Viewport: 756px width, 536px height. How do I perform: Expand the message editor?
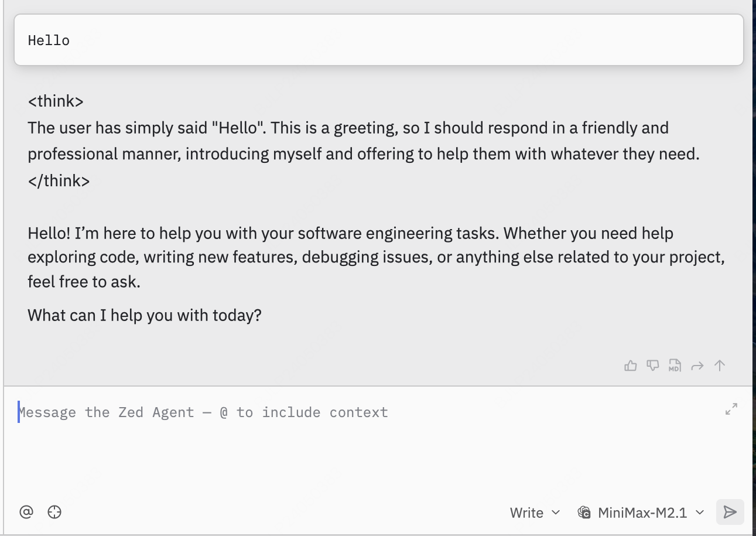pos(731,409)
